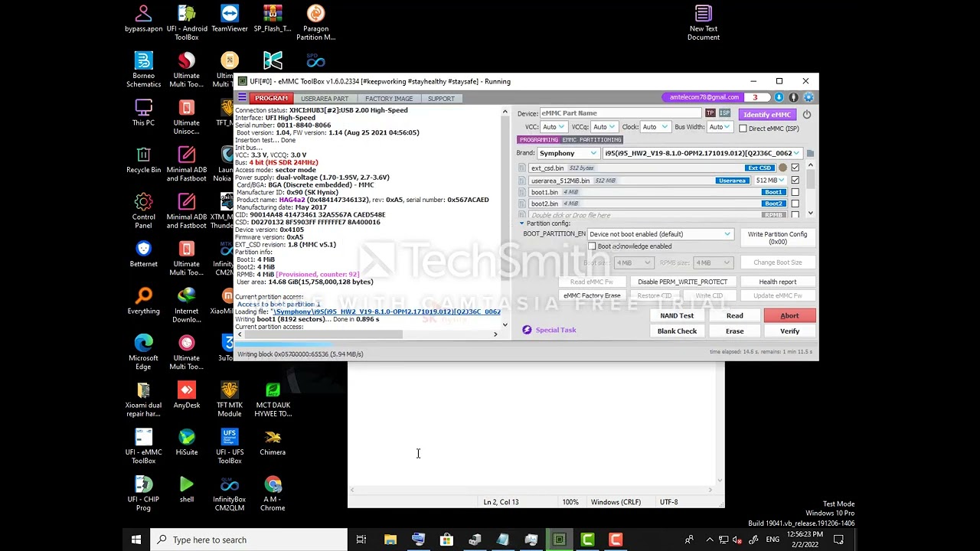Click the Identify eMMC button
The width and height of the screenshot is (980, 551).
[766, 114]
